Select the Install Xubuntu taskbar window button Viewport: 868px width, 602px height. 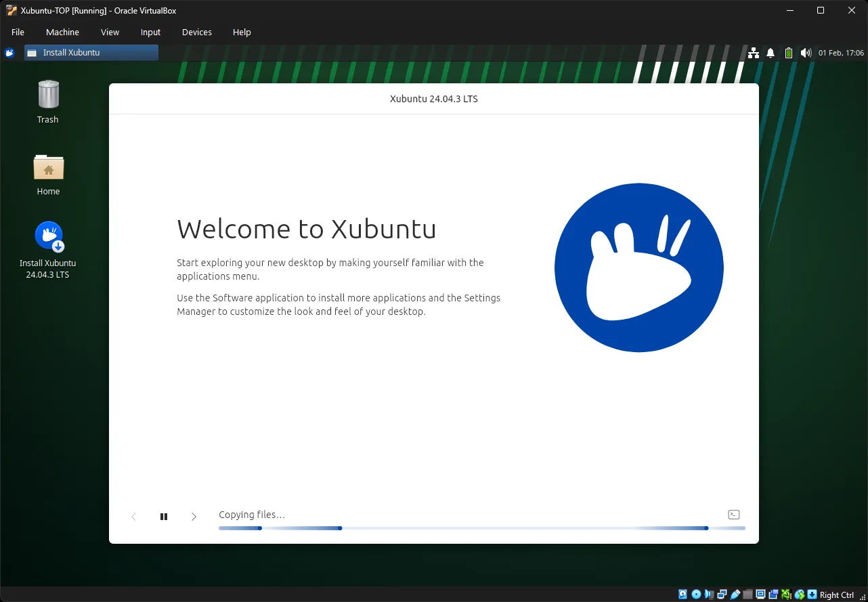coord(91,52)
